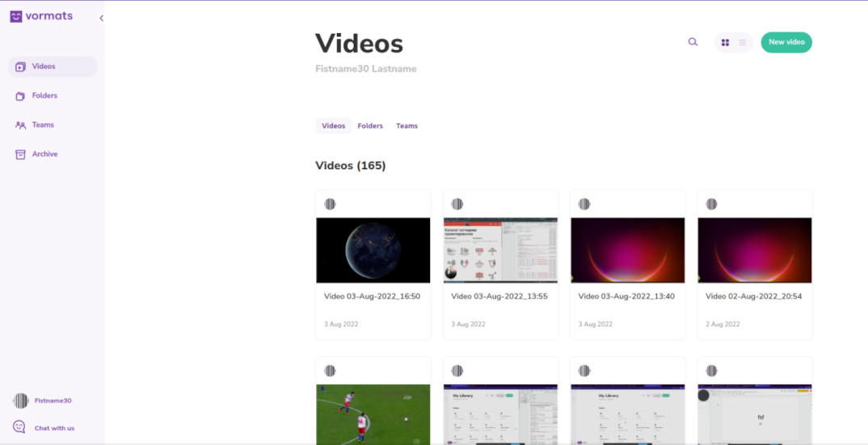The image size is (868, 445).
Task: Select the Folders tab below the heading
Action: click(370, 125)
